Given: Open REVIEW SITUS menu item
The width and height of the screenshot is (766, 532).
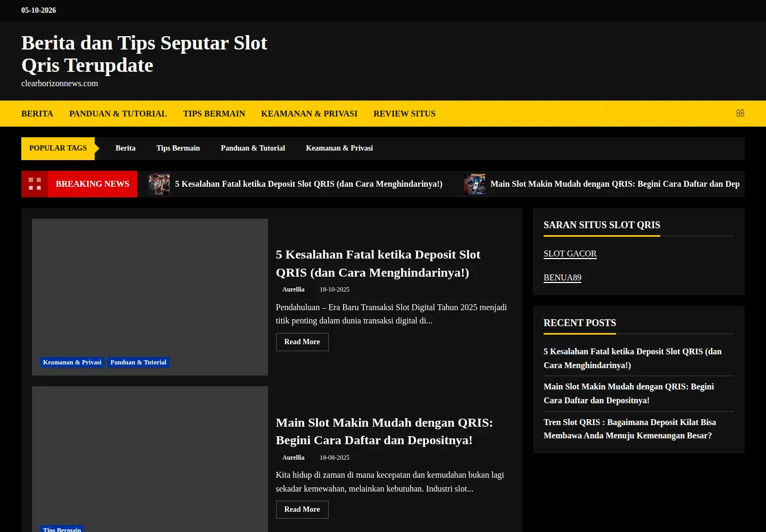Looking at the screenshot, I should click(x=404, y=114).
